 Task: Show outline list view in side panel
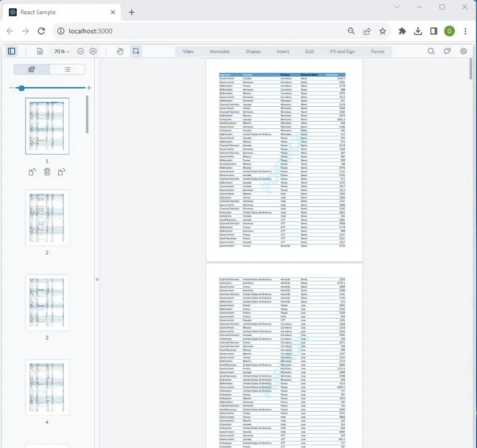pyautogui.click(x=67, y=69)
